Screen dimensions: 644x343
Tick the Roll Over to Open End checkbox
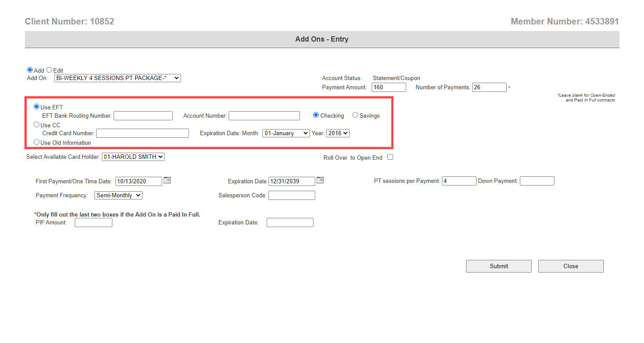click(x=390, y=157)
